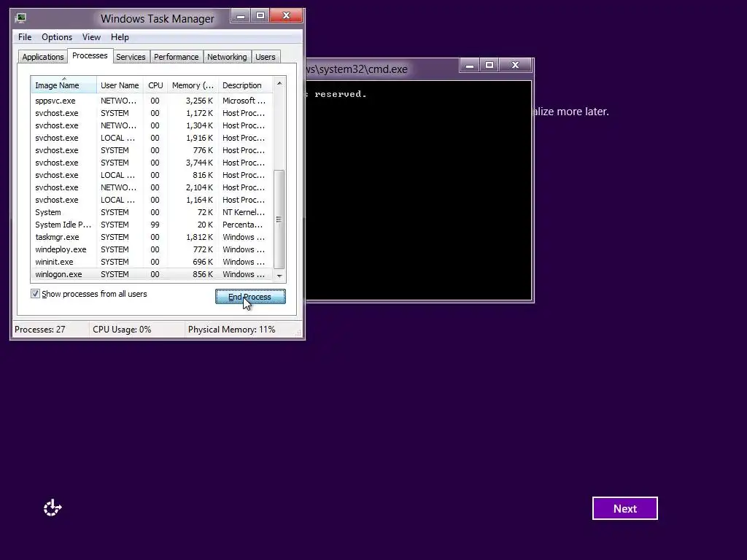Screen dimensions: 747x560
Task: Click the End Process button
Action: (x=250, y=297)
